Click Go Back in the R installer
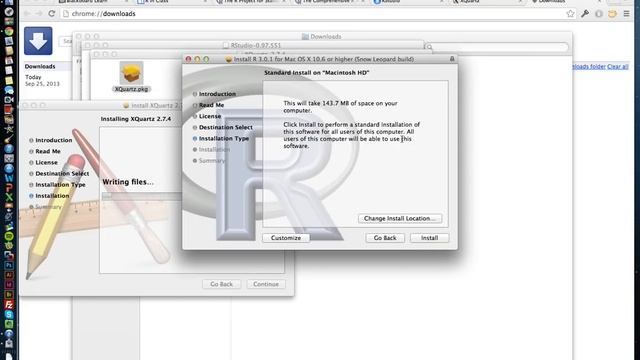The image size is (640, 360). click(385, 238)
